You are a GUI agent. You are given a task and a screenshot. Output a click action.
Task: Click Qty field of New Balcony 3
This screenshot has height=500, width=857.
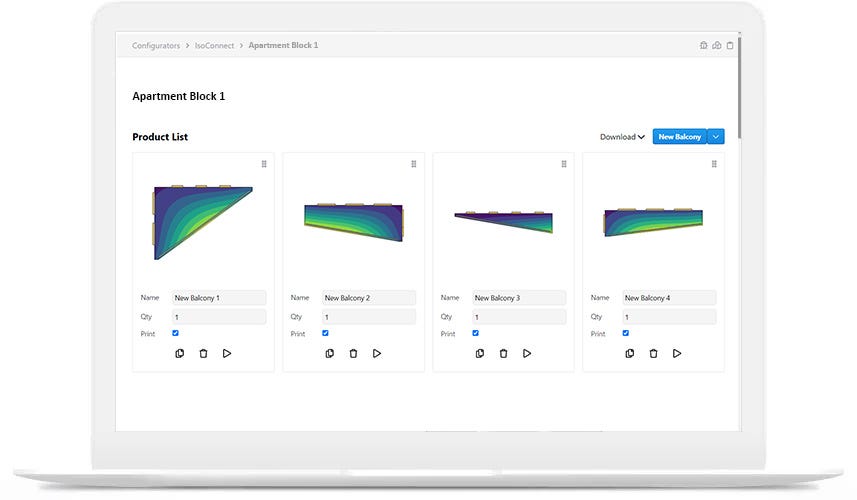tap(519, 317)
